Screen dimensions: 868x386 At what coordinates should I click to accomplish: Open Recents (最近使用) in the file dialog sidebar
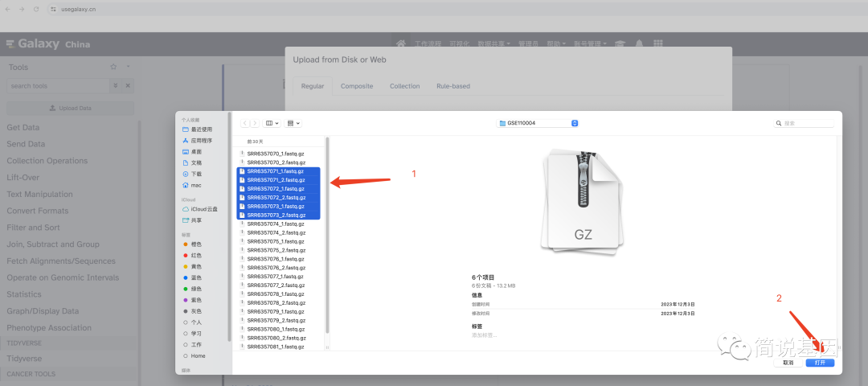coord(197,129)
